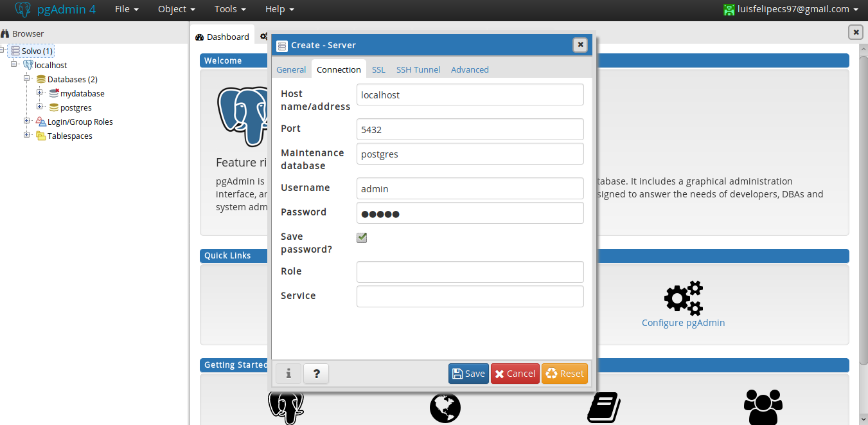Click the large elephant logo in Welcome panel

(243, 116)
